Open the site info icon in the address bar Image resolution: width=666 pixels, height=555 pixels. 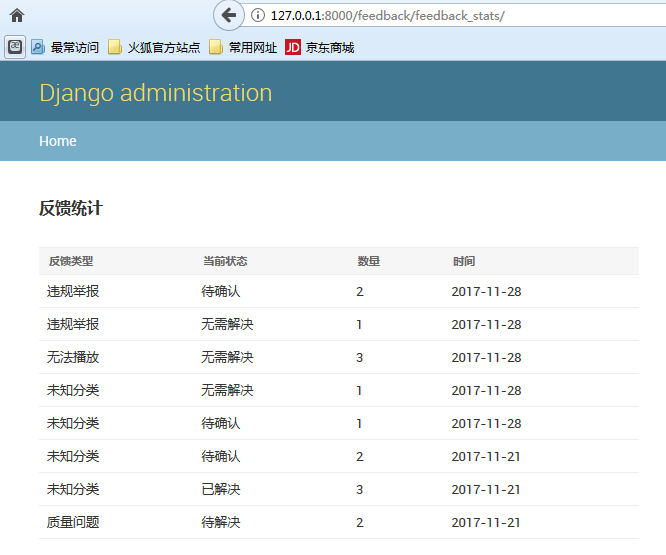(257, 16)
